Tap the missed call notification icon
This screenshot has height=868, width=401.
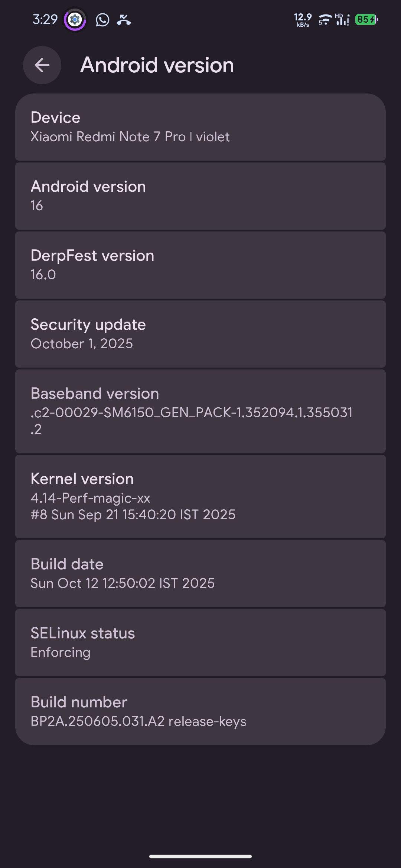(x=124, y=20)
